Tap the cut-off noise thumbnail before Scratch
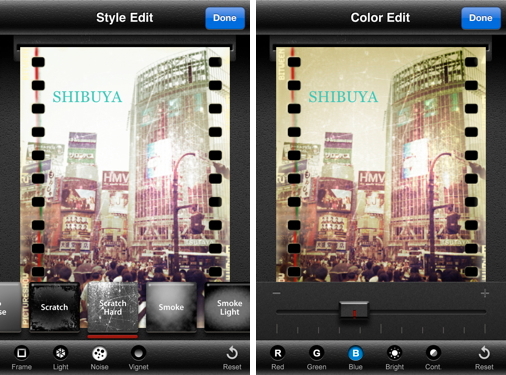The image size is (506, 375). coord(10,307)
